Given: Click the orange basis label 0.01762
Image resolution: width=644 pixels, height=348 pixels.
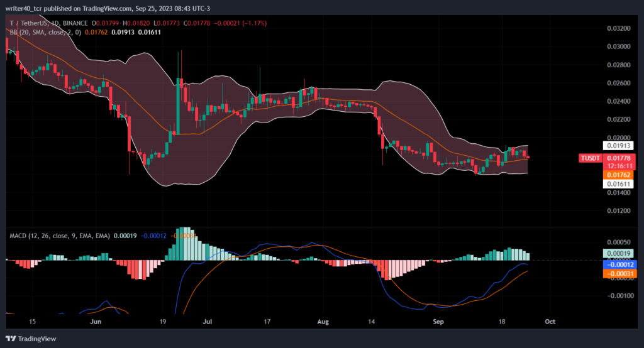Looking at the screenshot, I should pyautogui.click(x=618, y=175).
